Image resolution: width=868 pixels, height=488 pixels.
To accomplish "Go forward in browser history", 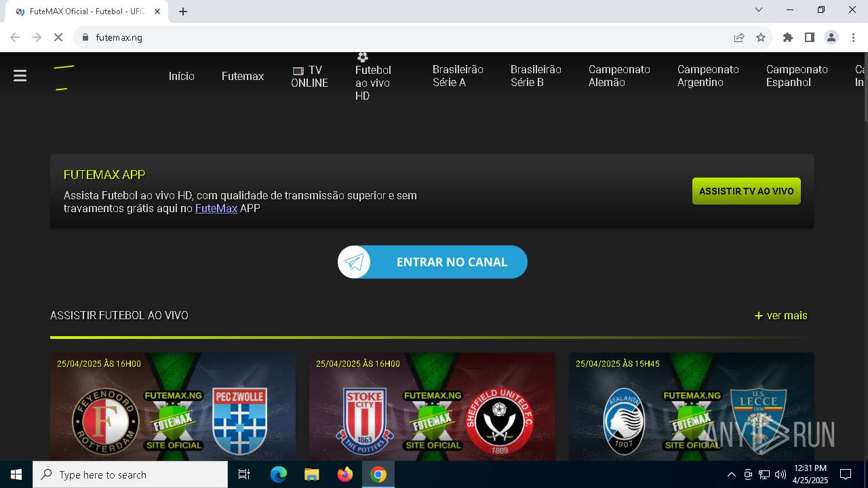I will pyautogui.click(x=37, y=37).
